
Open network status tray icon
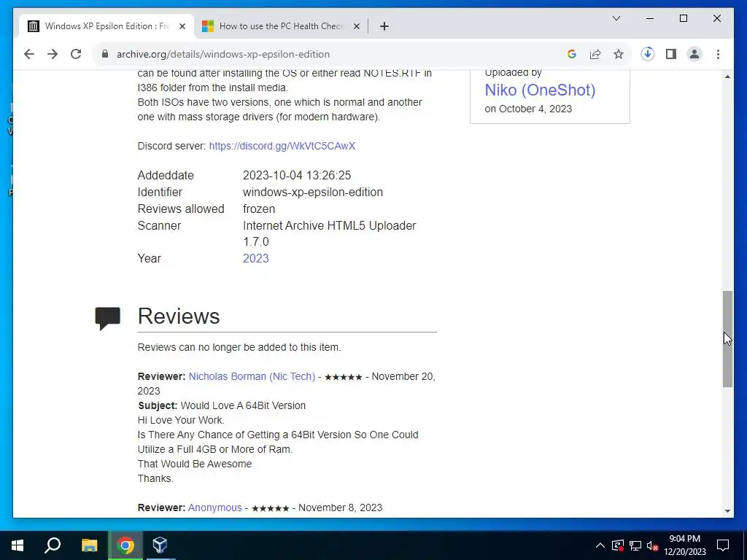pyautogui.click(x=635, y=545)
